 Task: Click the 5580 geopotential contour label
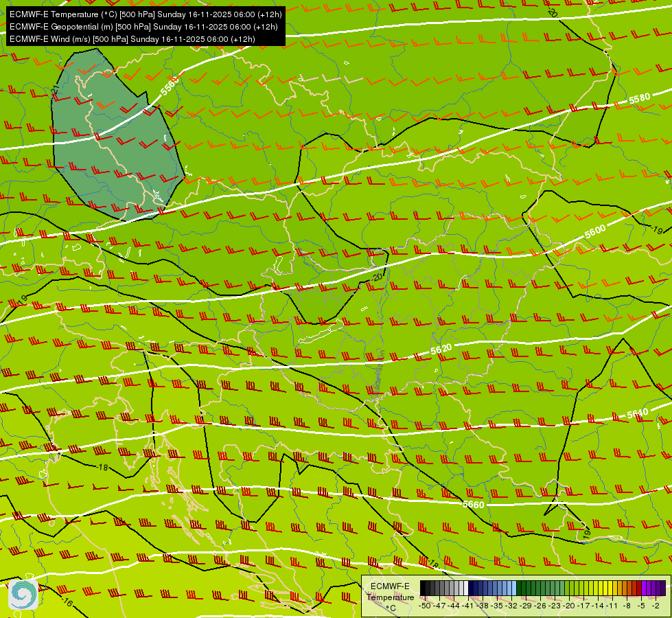coord(640,99)
